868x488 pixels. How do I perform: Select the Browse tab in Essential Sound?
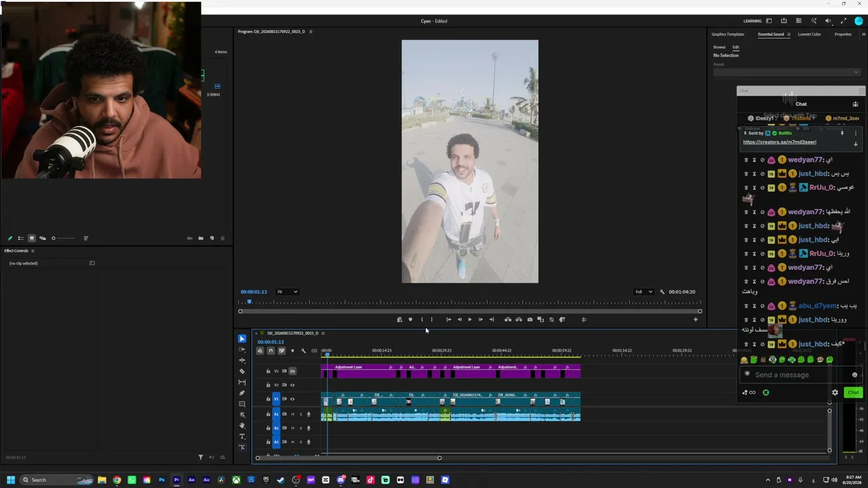719,47
